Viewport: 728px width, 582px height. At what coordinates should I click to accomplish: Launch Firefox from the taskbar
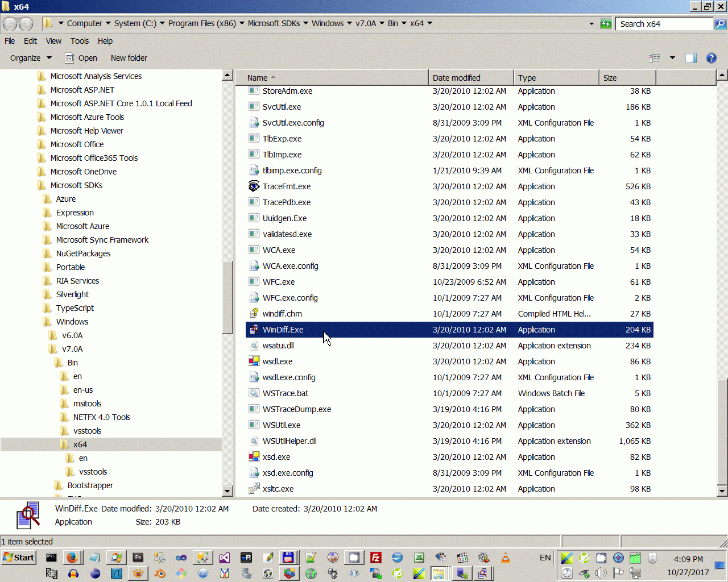tap(72, 558)
